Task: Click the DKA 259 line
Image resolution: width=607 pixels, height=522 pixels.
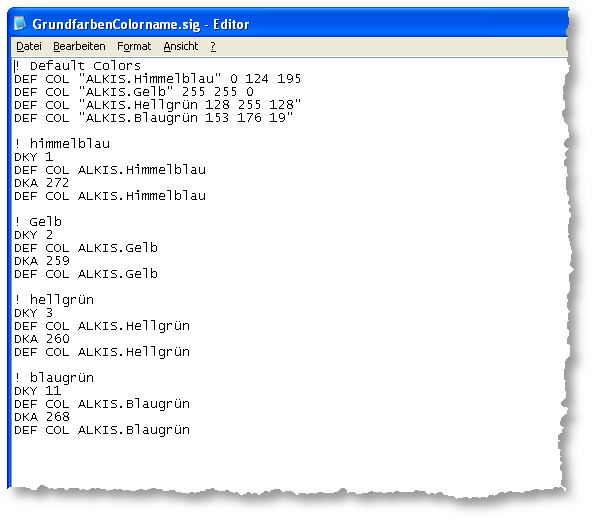Action: coord(42,261)
